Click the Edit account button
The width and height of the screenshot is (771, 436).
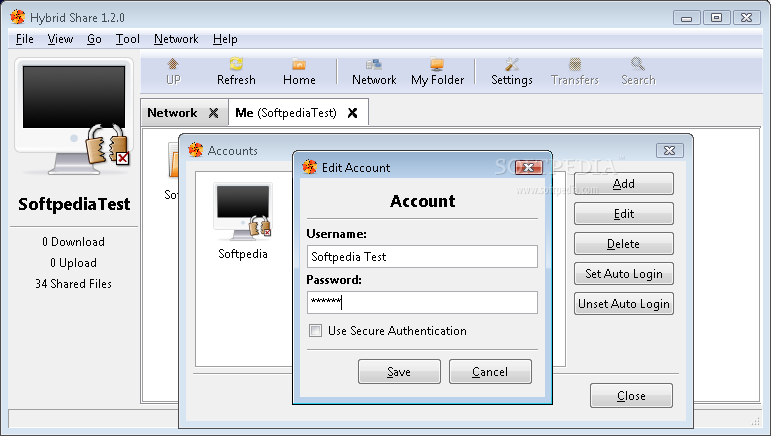623,214
